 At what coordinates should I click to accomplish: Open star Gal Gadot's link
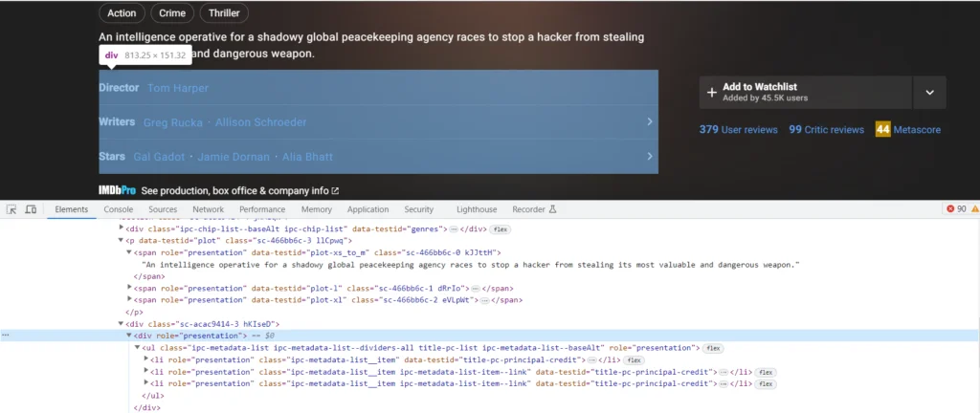(160, 157)
